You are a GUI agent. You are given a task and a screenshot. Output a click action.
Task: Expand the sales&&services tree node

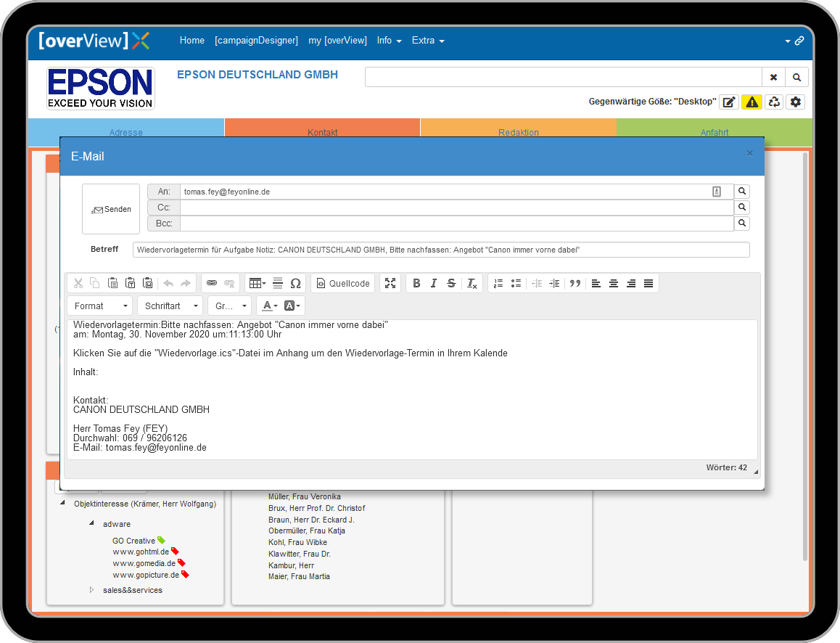(91, 589)
